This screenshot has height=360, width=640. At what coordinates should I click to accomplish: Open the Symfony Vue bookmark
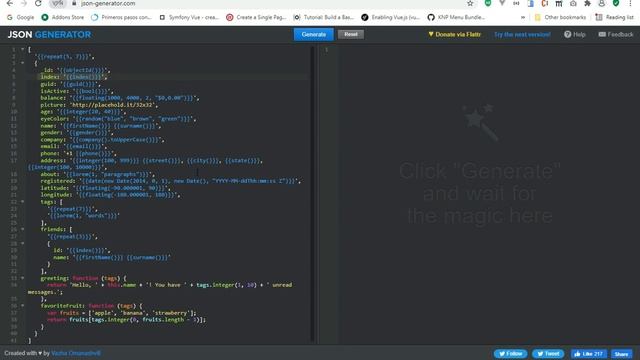(189, 17)
